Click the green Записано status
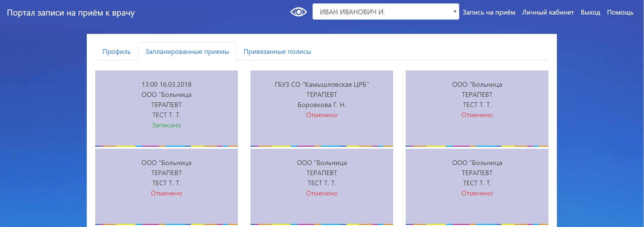 [166, 125]
